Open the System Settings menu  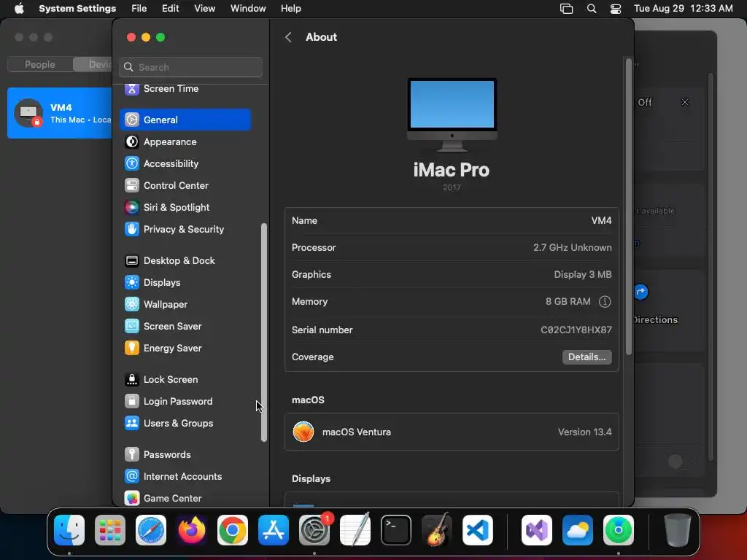(77, 9)
